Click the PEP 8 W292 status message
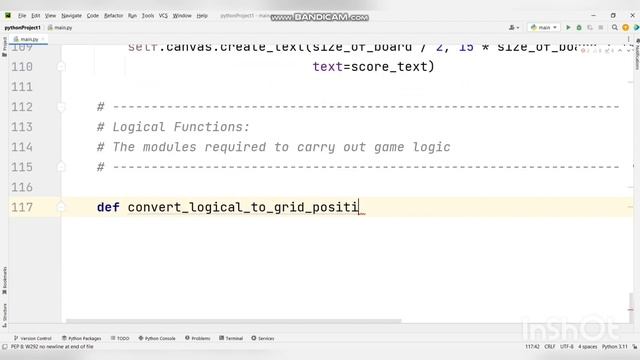 tap(52, 347)
